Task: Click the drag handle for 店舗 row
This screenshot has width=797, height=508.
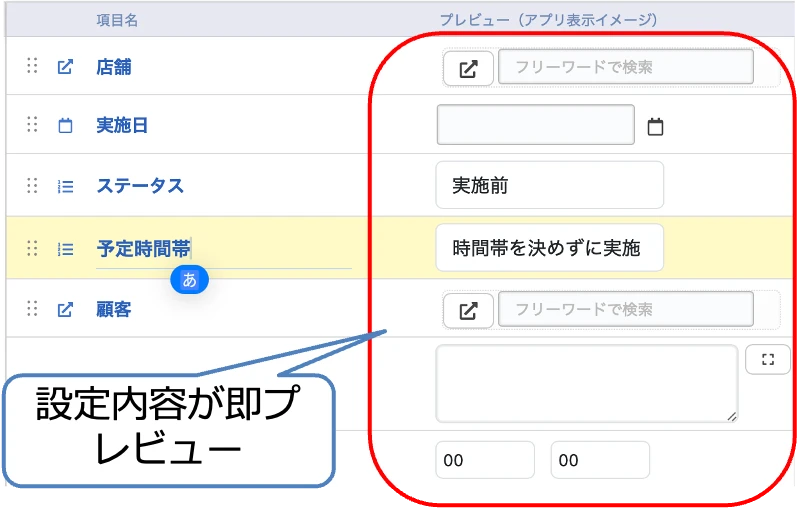Action: click(32, 66)
